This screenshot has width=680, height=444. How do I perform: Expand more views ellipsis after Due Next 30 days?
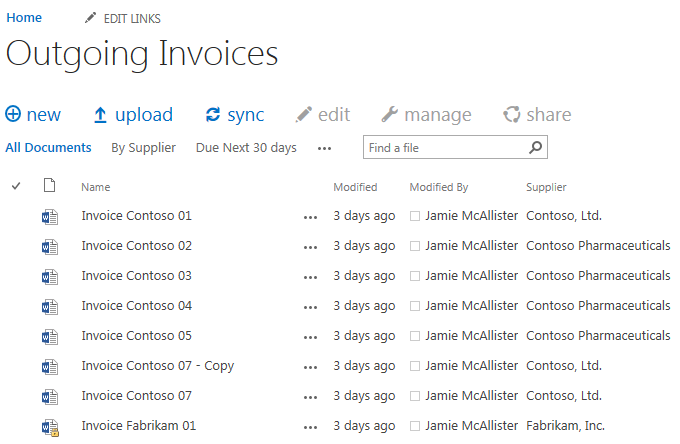pyautogui.click(x=324, y=149)
